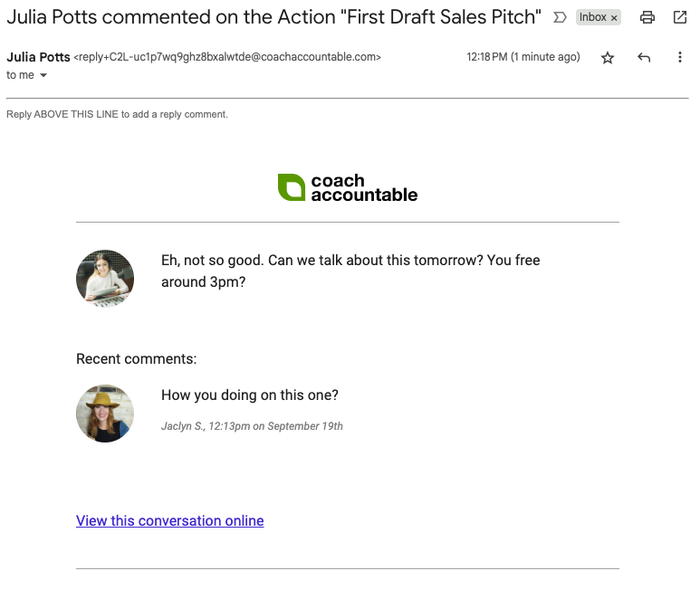Open the "View this conversation online" link
Viewport: 700px width, 590px height.
pyautogui.click(x=170, y=520)
